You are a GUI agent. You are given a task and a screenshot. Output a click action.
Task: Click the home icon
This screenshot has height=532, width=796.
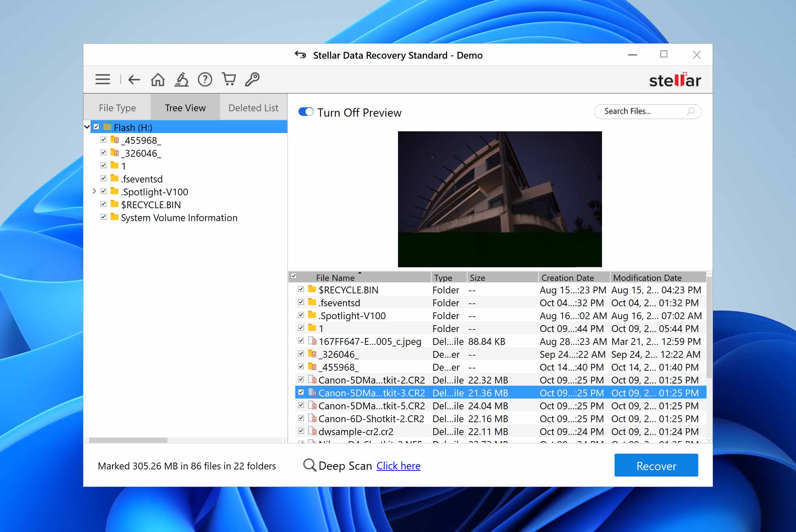tap(159, 79)
